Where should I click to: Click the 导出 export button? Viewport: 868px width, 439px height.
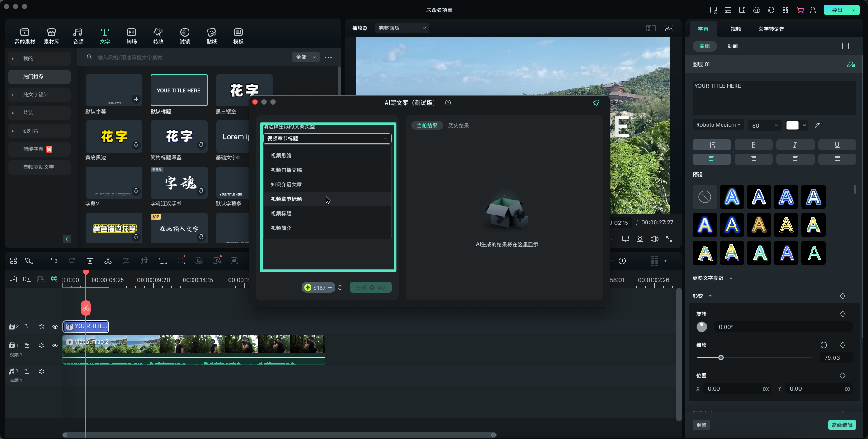click(837, 10)
